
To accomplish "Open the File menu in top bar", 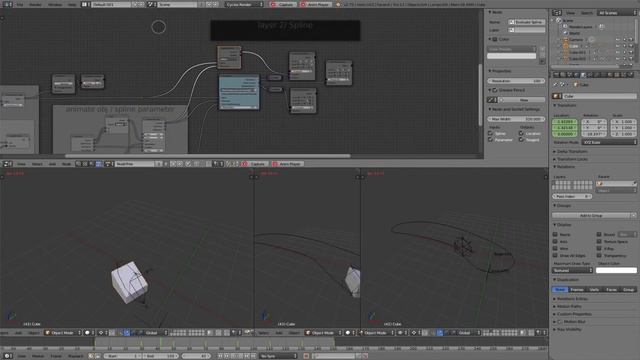I will coord(20,4).
